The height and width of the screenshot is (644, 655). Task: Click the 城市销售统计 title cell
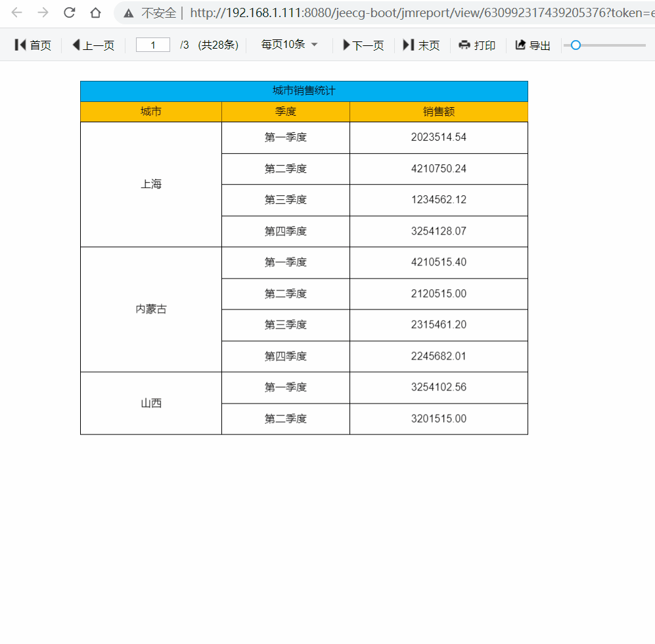[304, 91]
